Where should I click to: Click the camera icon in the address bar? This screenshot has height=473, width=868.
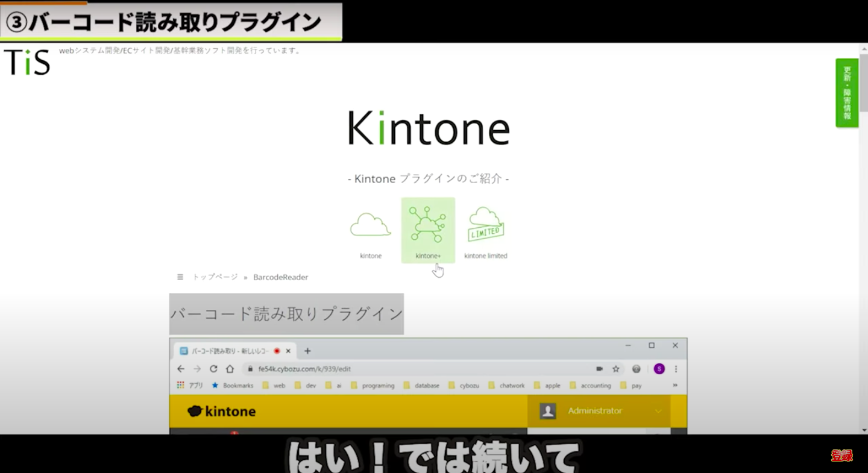[x=599, y=369]
